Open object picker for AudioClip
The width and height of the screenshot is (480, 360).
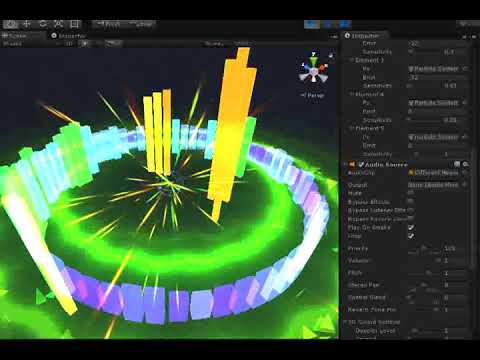[465, 173]
